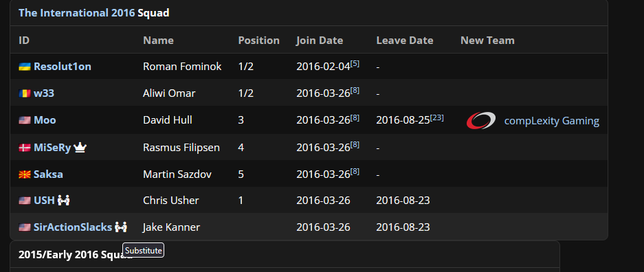Viewport: 644px width, 272px height.
Task: Click the compLexity Gaming logo
Action: (481, 121)
